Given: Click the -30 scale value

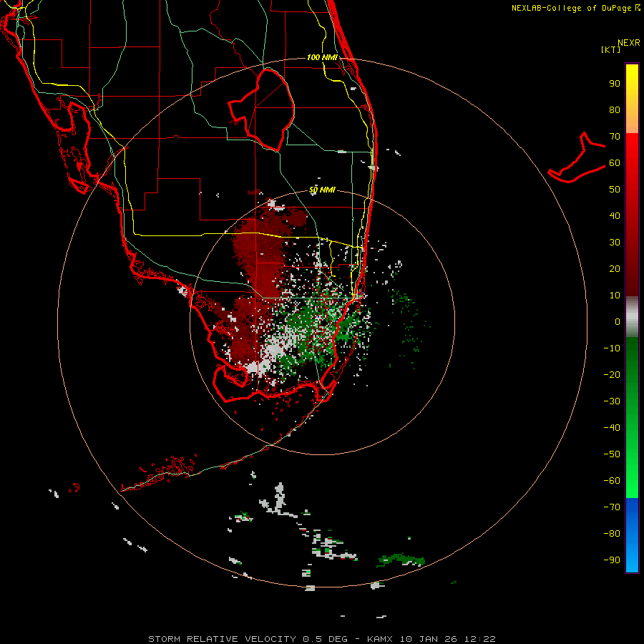Looking at the screenshot, I should point(612,401).
